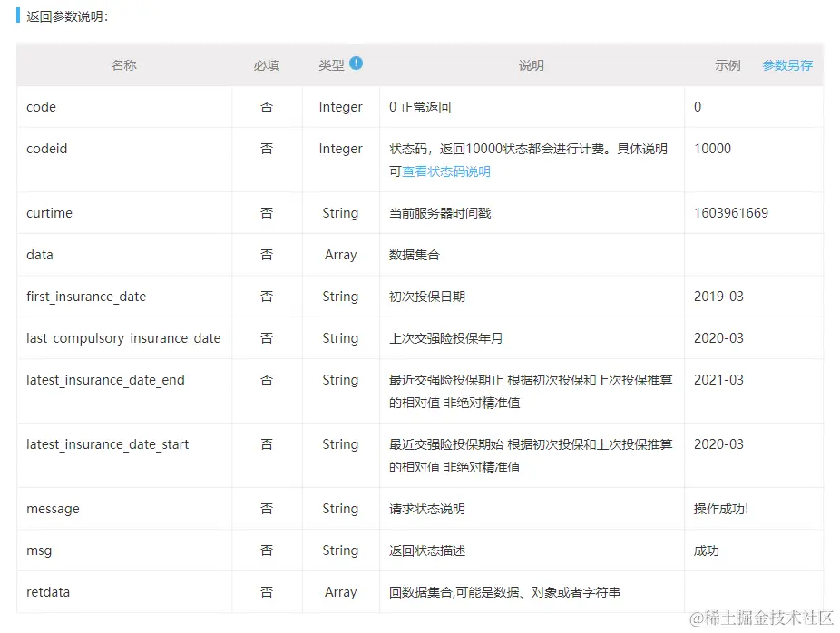Click the 返回状态描述 description
This screenshot has width=840, height=633.
tap(427, 550)
